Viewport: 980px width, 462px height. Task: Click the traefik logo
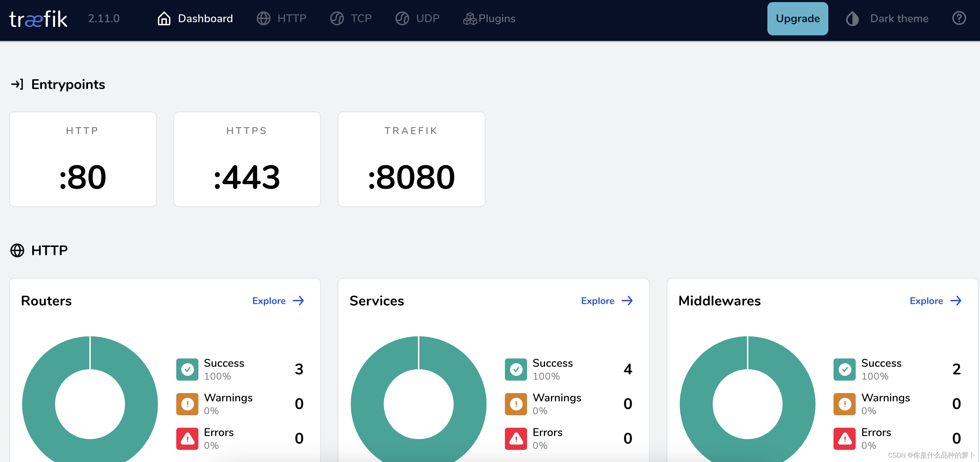pyautogui.click(x=38, y=18)
